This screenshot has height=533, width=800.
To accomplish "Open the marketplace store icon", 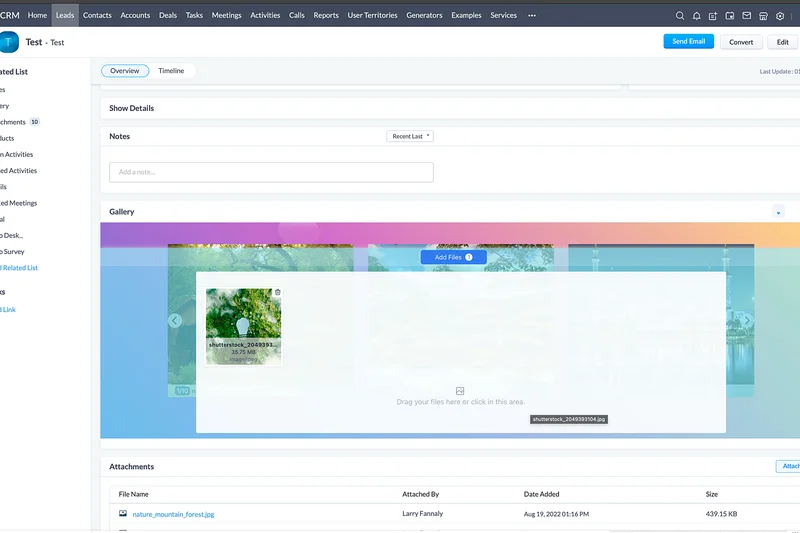I will [763, 16].
